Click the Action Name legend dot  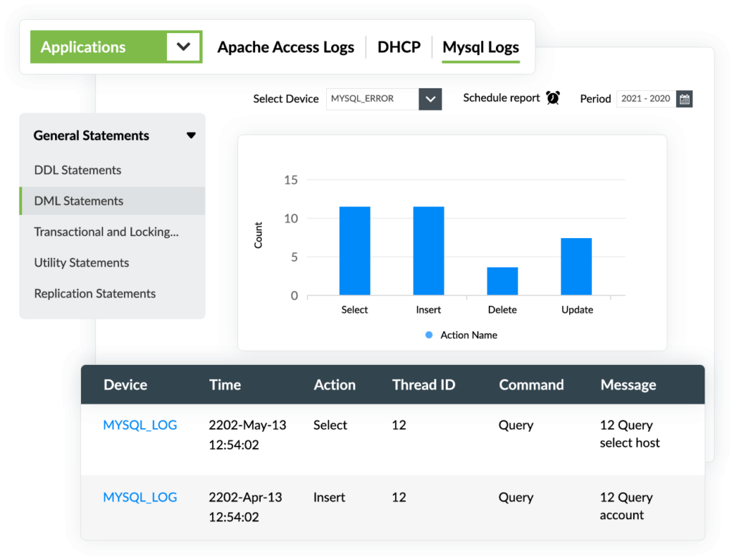tap(429, 335)
